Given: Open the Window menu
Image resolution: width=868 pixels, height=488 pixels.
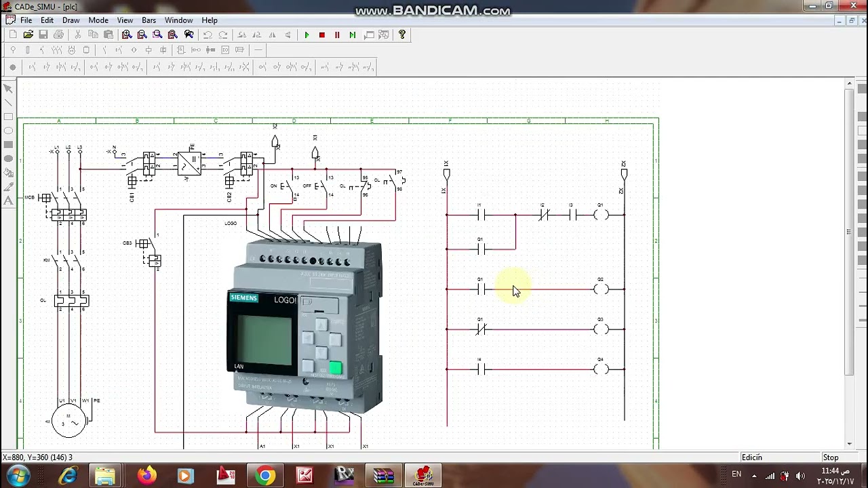Looking at the screenshot, I should click(x=179, y=20).
